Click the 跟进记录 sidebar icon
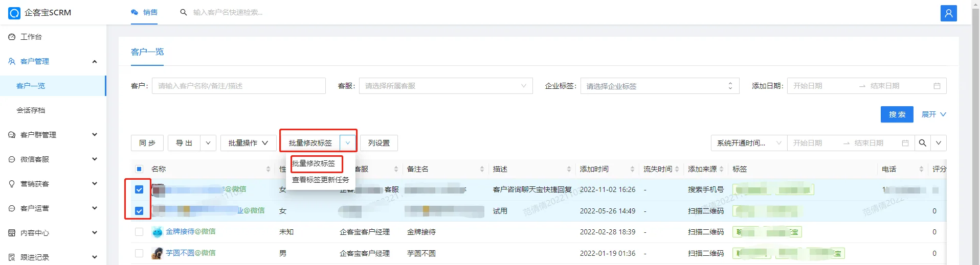 12,257
